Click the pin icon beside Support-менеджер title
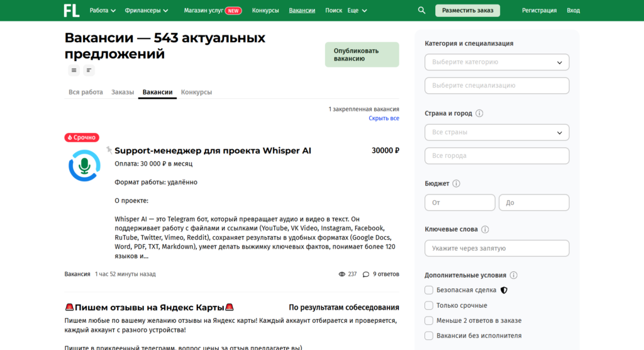Image resolution: width=644 pixels, height=350 pixels. click(x=109, y=150)
